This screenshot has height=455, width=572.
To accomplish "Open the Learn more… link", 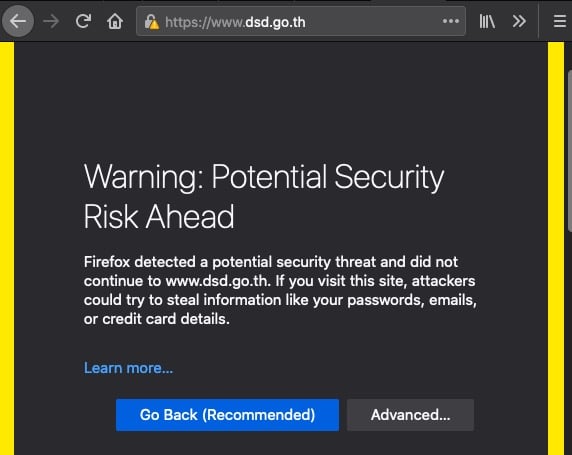I will 128,368.
